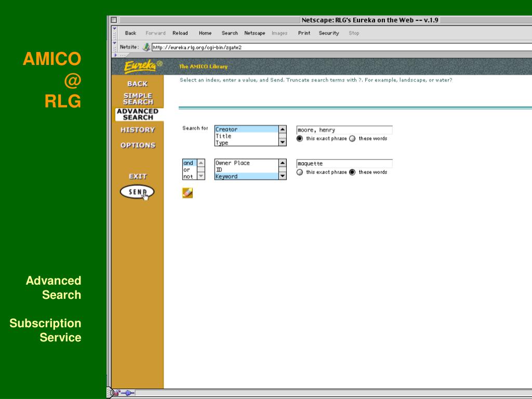Select Owner Place in second index list
This screenshot has width=532, height=399.
246,163
